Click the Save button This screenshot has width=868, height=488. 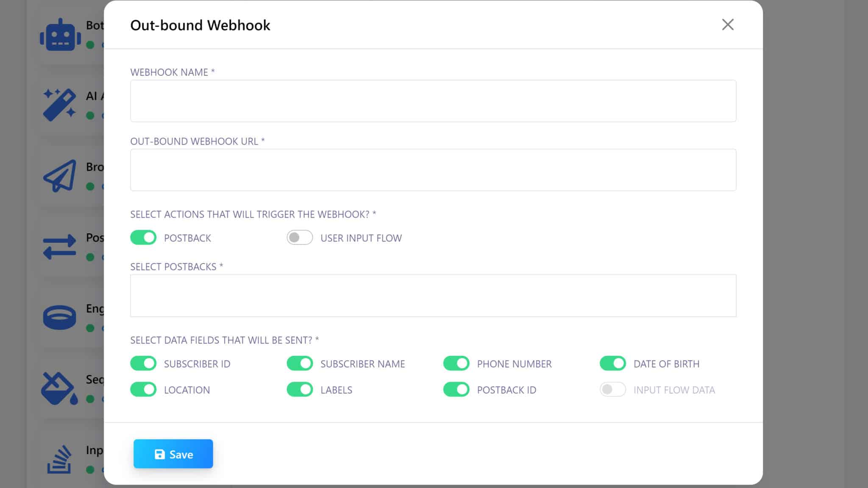tap(173, 454)
